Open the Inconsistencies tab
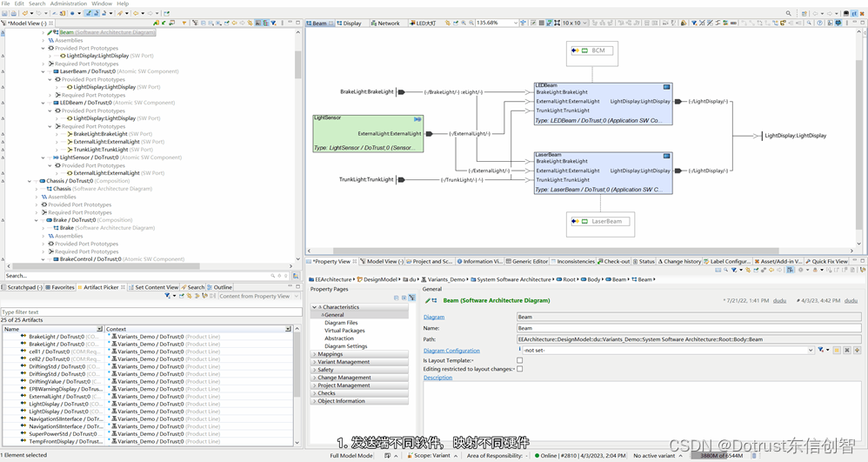The height and width of the screenshot is (462, 868). pyautogui.click(x=573, y=261)
